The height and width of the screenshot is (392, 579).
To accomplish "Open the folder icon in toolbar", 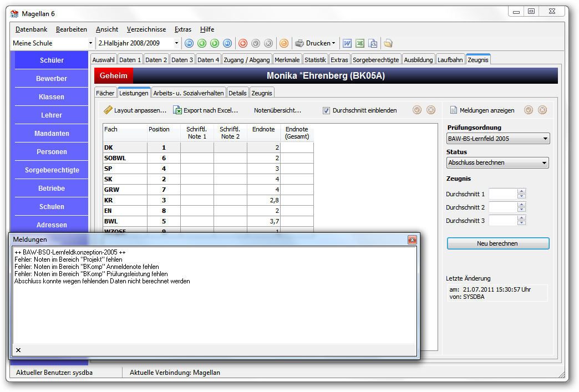I will [388, 44].
